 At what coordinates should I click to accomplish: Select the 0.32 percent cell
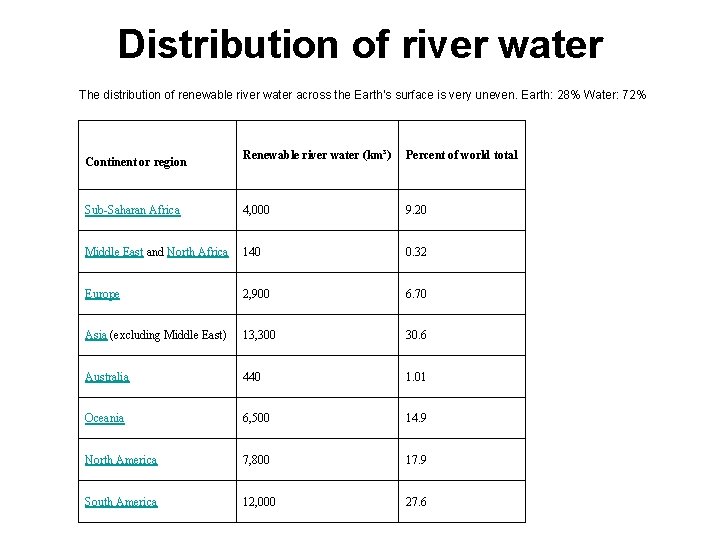point(416,252)
